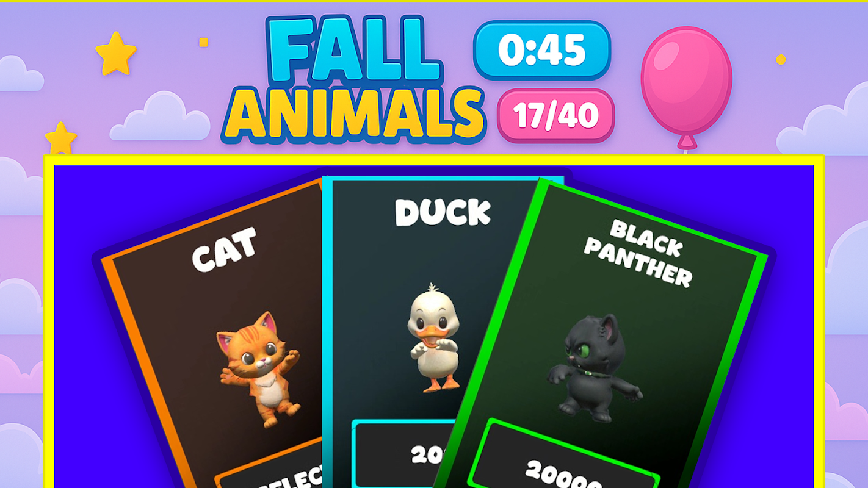Image resolution: width=868 pixels, height=488 pixels.
Task: Click the 0:45 timer badge
Action: click(x=542, y=51)
